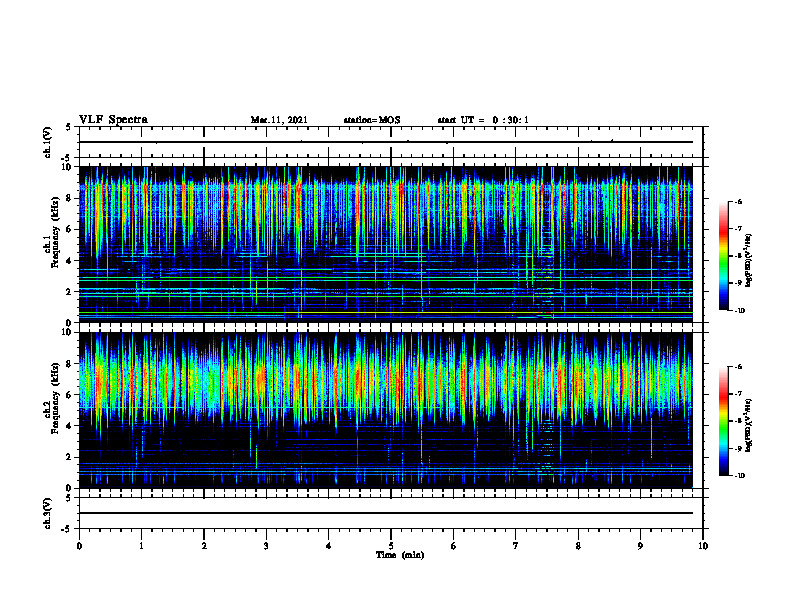Click the "ch.3(V)" axis label
The width and height of the screenshot is (792, 612).
pos(47,513)
